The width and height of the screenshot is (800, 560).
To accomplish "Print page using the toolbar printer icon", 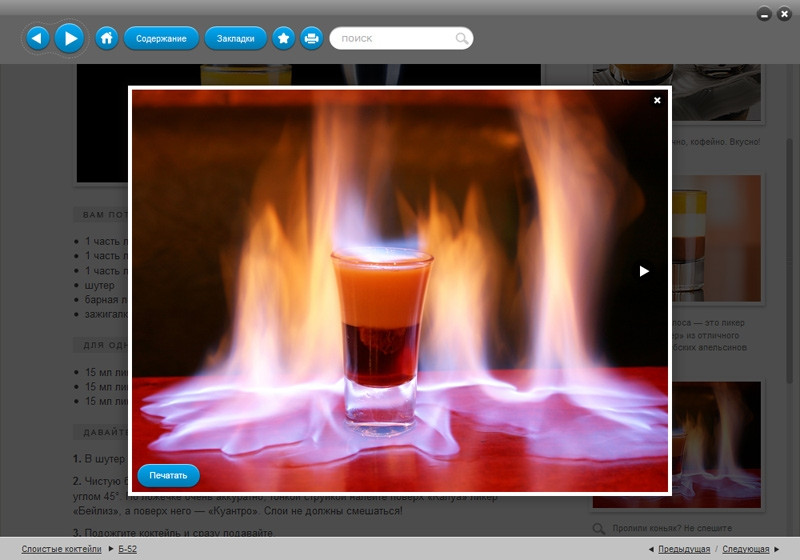I will coord(311,38).
